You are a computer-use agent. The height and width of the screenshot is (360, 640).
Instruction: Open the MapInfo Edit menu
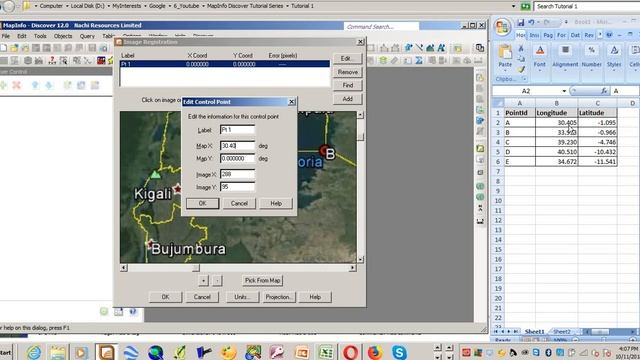pyautogui.click(x=22, y=36)
